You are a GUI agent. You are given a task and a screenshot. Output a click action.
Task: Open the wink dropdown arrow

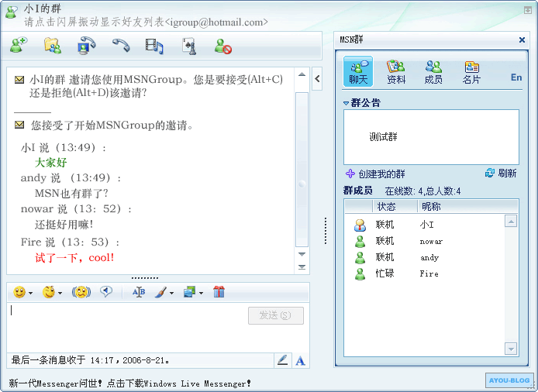[x=60, y=293]
